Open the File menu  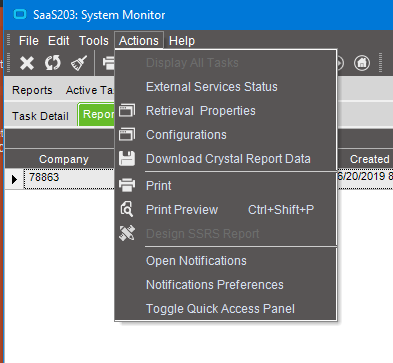[29, 41]
